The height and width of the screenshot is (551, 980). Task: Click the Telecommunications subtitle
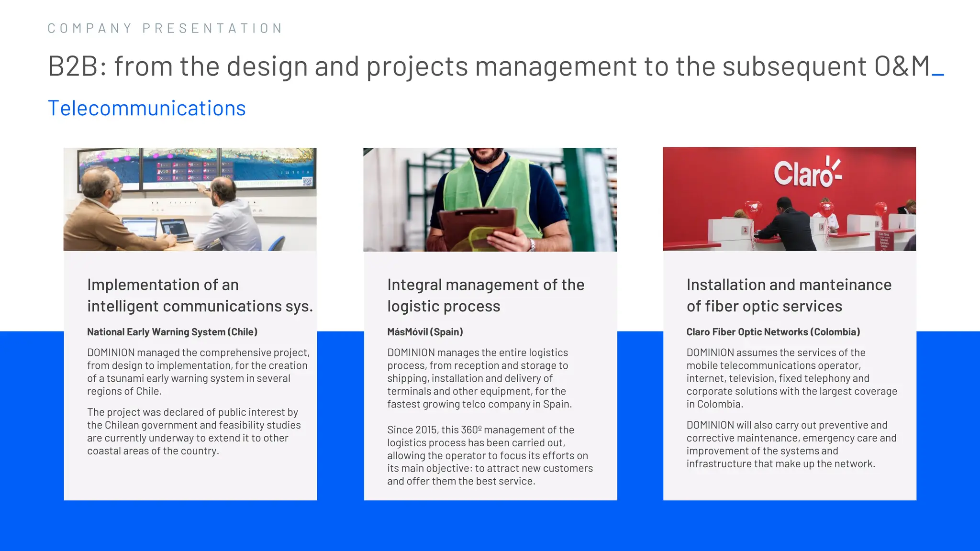click(x=147, y=109)
